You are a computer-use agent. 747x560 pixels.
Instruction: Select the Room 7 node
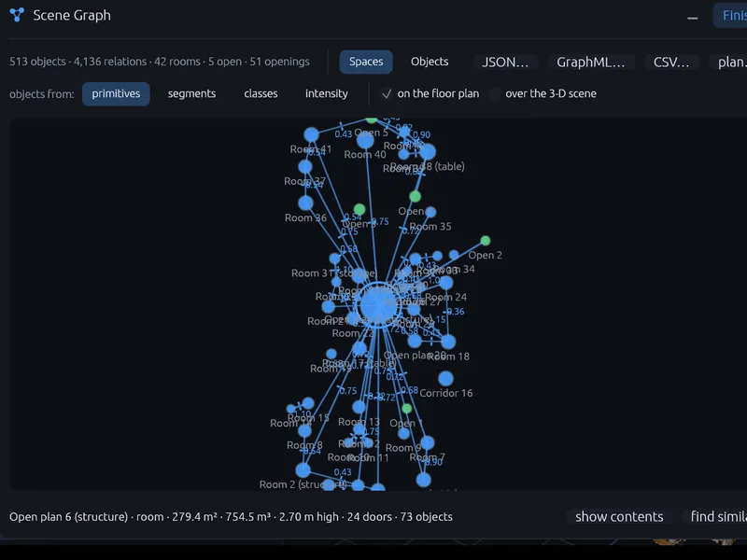pyautogui.click(x=428, y=442)
